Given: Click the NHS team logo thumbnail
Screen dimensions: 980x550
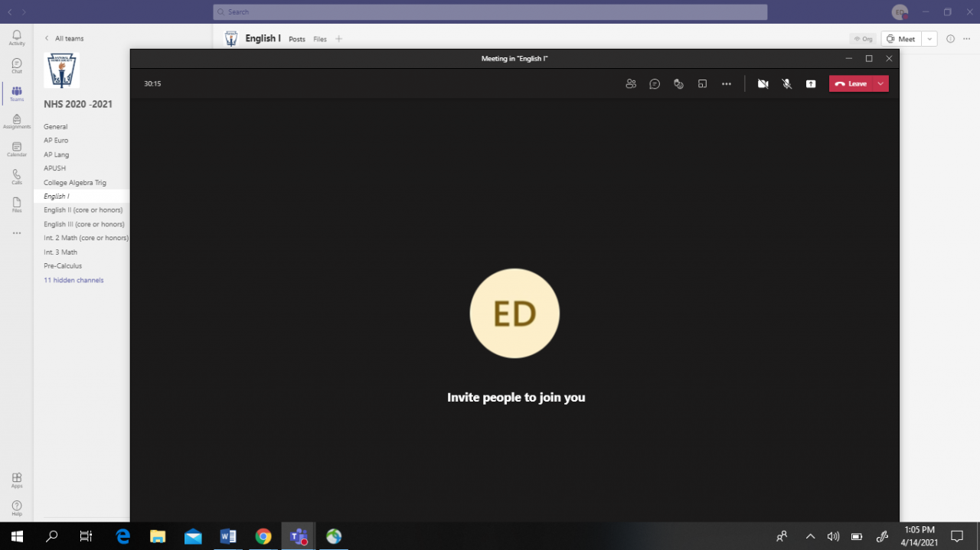Looking at the screenshot, I should [x=61, y=70].
